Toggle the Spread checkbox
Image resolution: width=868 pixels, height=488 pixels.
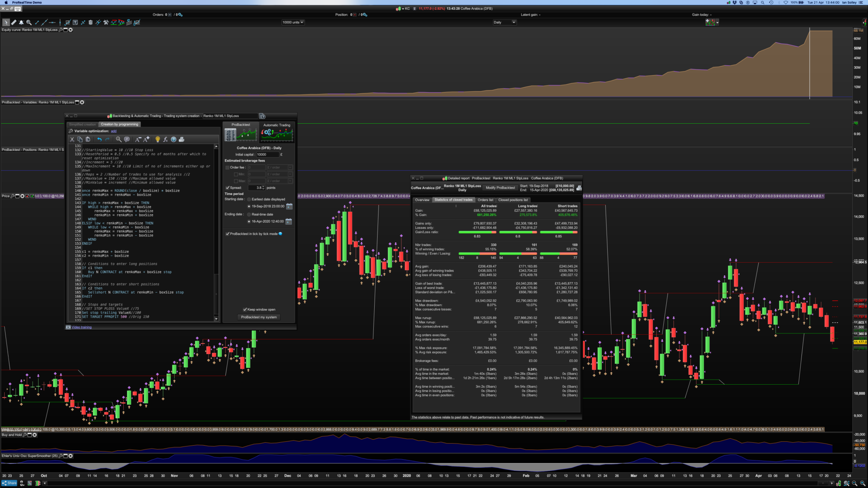coord(228,188)
